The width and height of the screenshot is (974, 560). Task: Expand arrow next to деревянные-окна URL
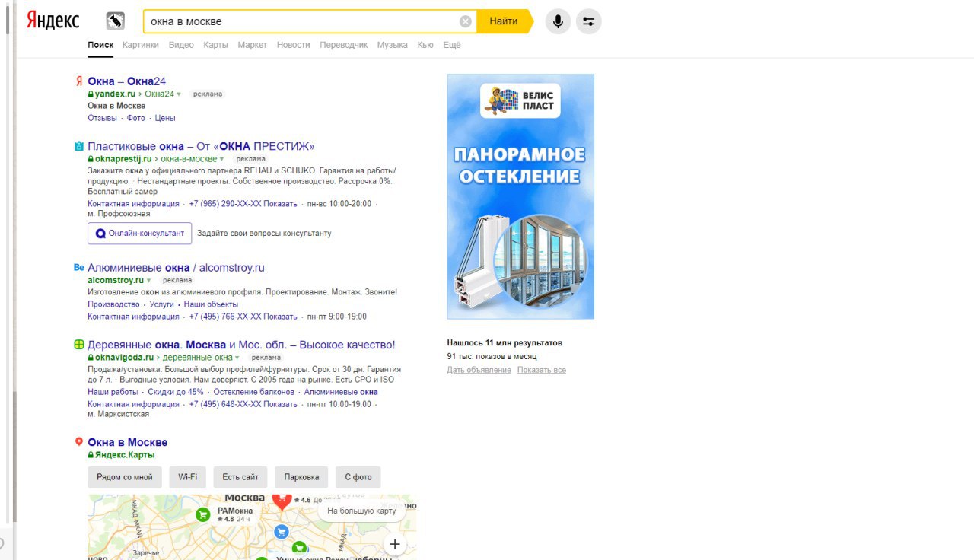click(x=237, y=358)
